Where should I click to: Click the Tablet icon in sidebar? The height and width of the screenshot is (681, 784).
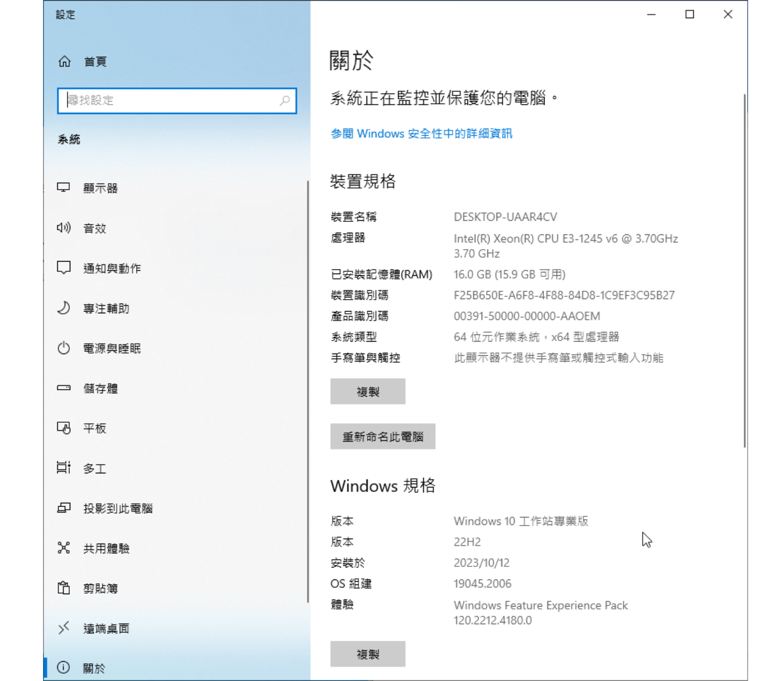coord(64,428)
